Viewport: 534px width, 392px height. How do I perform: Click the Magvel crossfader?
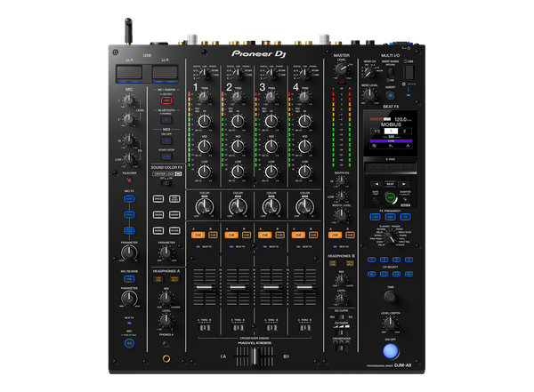click(254, 356)
